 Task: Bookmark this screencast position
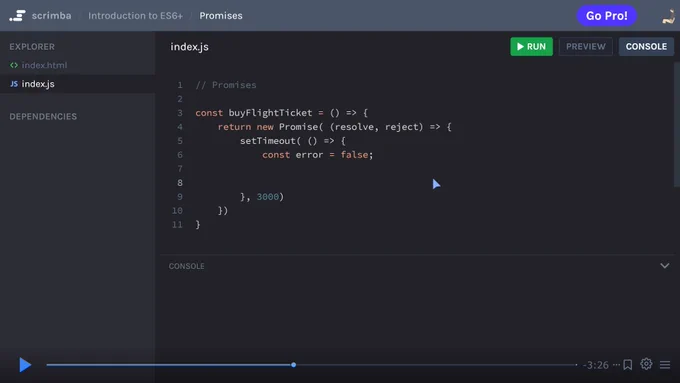pos(628,365)
